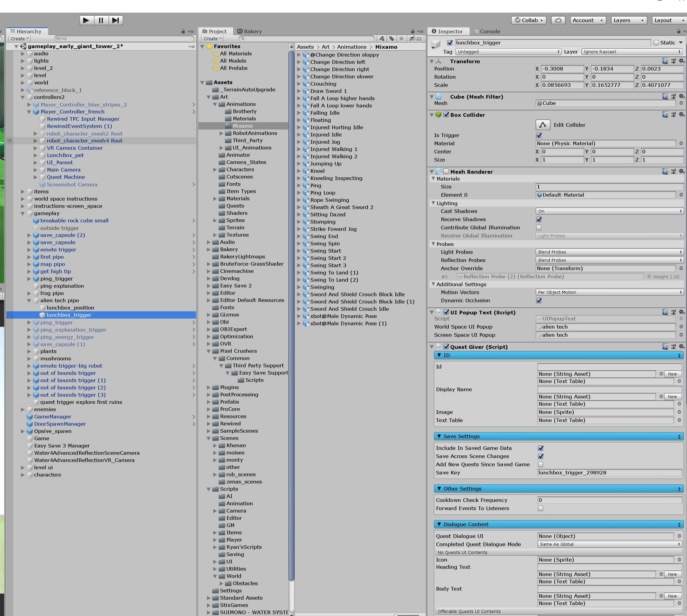Image resolution: width=687 pixels, height=616 pixels.
Task: Toggle Add New Quests Since Saved Game
Action: coord(541,465)
